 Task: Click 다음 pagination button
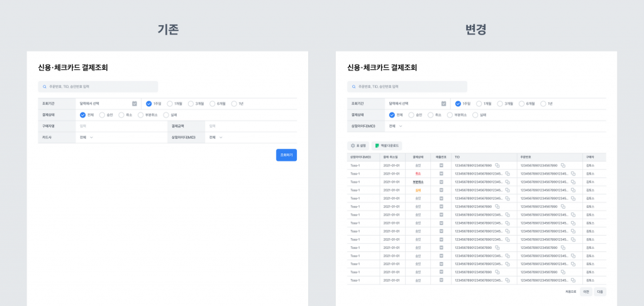tap(600, 292)
